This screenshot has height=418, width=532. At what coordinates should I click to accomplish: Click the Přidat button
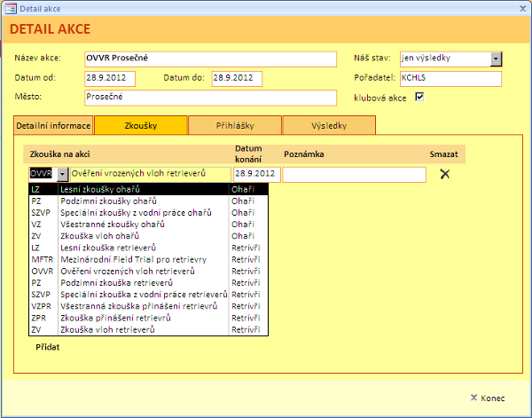(48, 347)
